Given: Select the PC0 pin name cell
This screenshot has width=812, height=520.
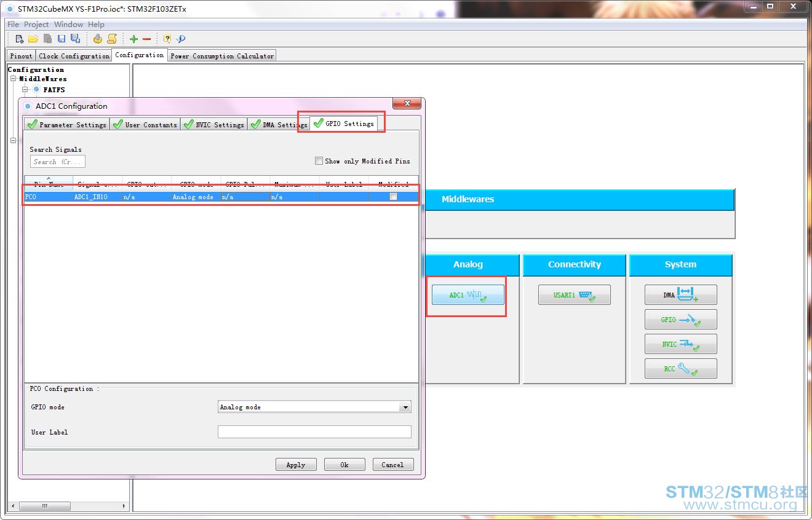Looking at the screenshot, I should click(49, 197).
